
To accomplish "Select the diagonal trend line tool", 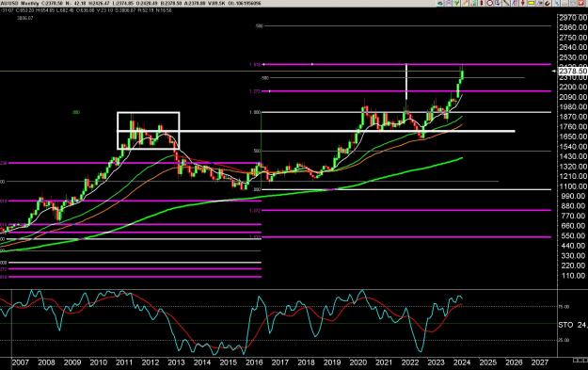I will coord(506,3).
